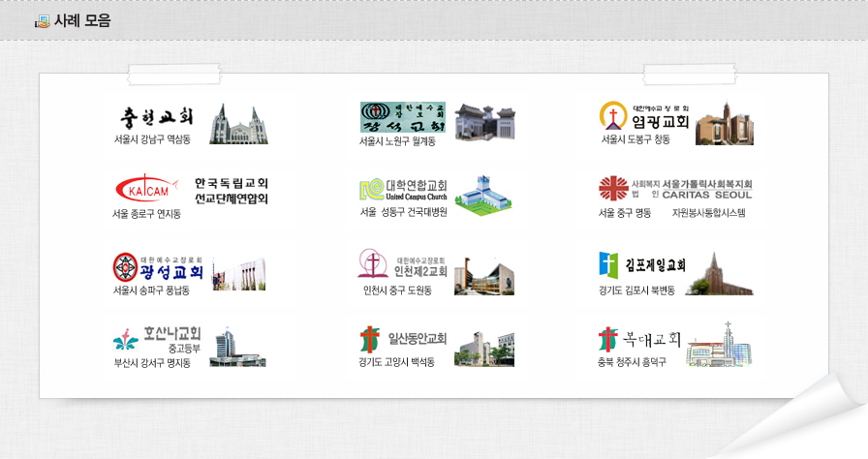868x459 pixels.
Task: Select the 광성교회 building thumbnail
Action: [x=239, y=274]
